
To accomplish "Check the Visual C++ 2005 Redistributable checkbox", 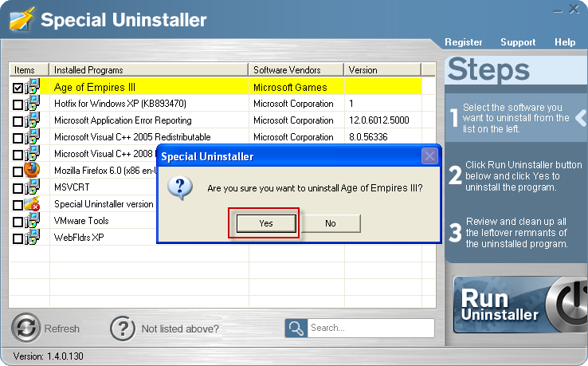I will click(18, 138).
